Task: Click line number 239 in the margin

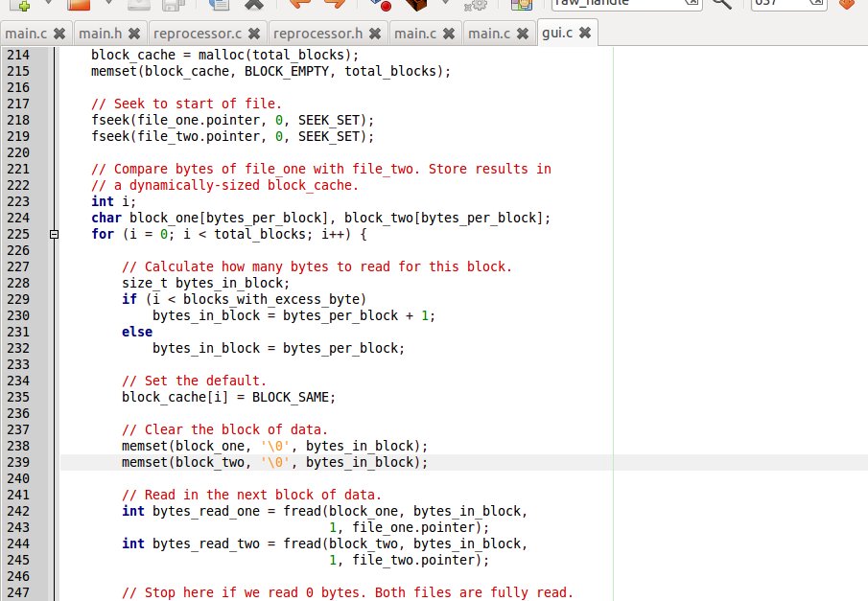Action: coord(18,462)
